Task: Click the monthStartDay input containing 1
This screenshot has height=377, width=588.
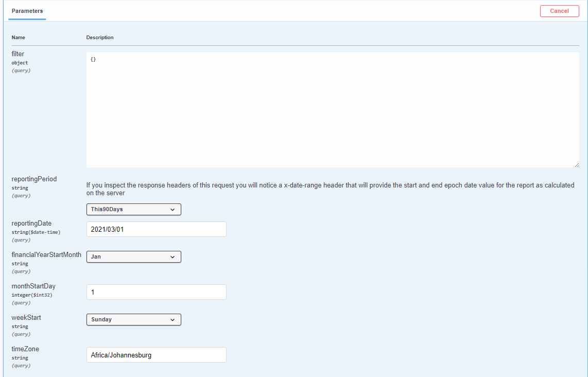Action: [156, 292]
